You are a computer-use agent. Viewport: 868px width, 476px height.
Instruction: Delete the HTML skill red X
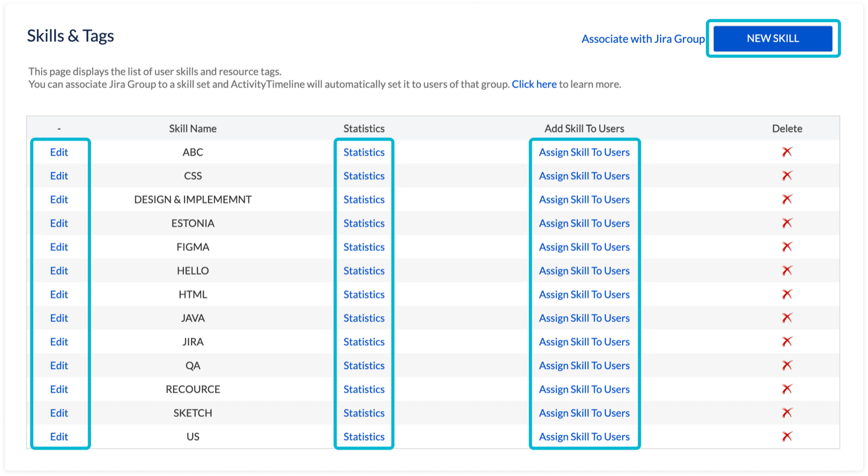(787, 294)
